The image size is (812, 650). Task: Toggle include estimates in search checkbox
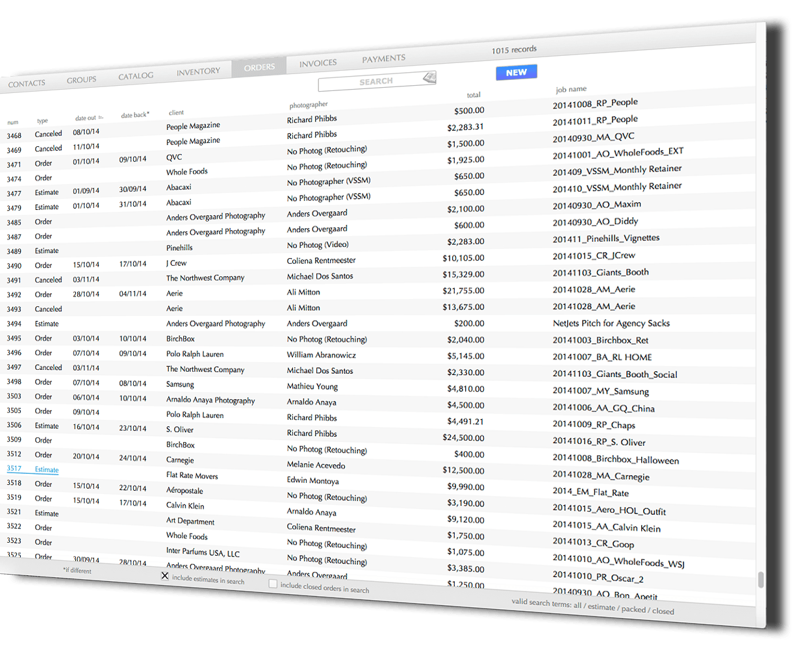165,576
